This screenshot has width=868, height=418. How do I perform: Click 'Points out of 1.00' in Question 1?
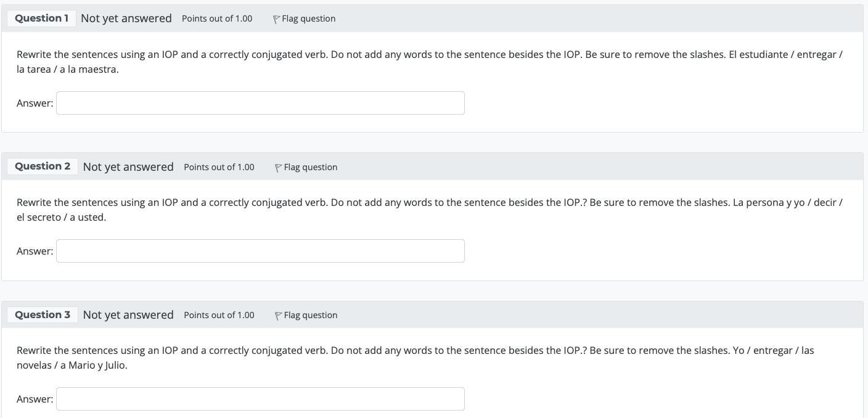tap(217, 18)
